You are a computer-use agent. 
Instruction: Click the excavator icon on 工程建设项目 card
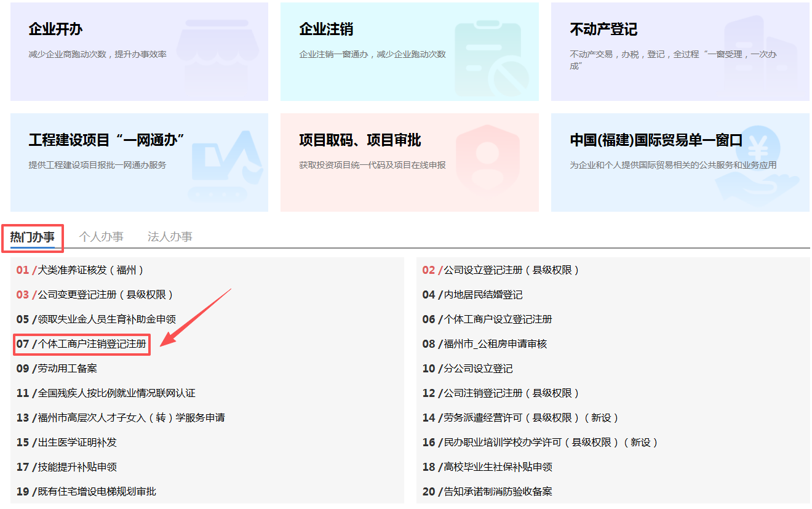[x=227, y=164]
